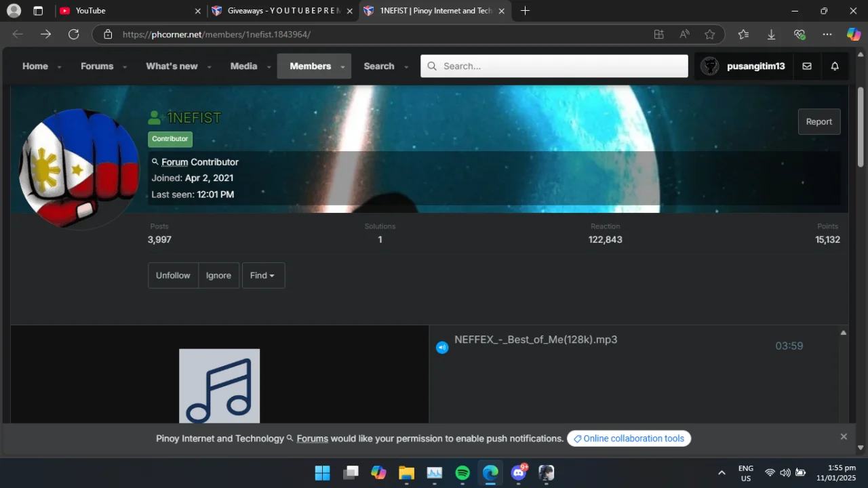868x488 pixels.
Task: Unfollow the 1NEFIST member
Action: pyautogui.click(x=173, y=275)
